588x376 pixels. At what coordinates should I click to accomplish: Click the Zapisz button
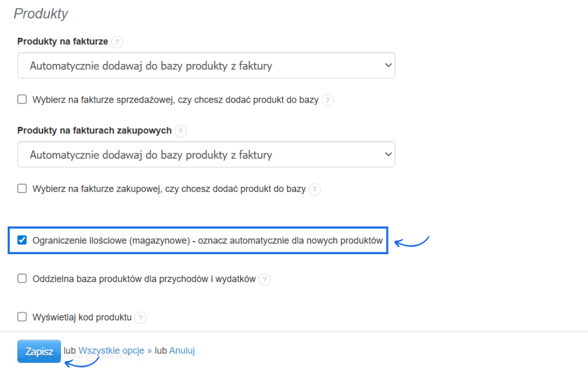(x=38, y=351)
